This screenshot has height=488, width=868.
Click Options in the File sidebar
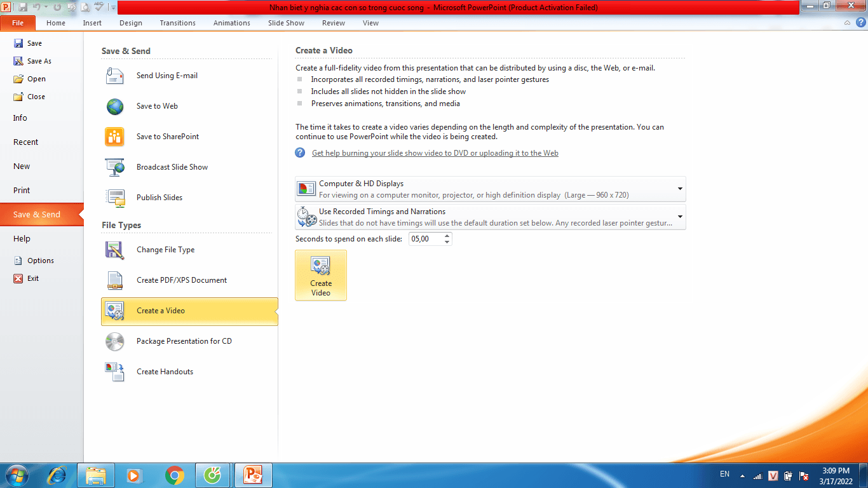pyautogui.click(x=40, y=261)
